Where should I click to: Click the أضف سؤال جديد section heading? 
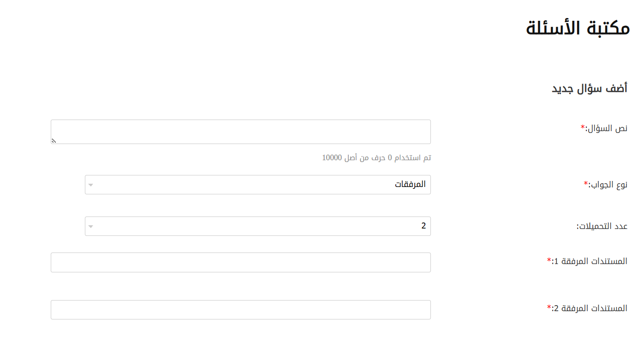(x=590, y=88)
